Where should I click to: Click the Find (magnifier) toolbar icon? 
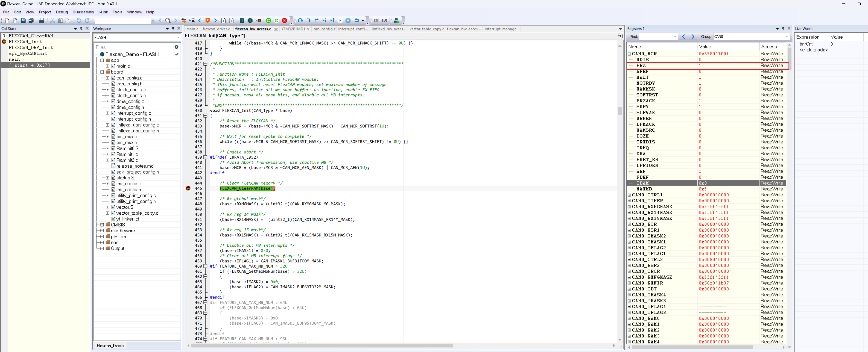click(168, 21)
